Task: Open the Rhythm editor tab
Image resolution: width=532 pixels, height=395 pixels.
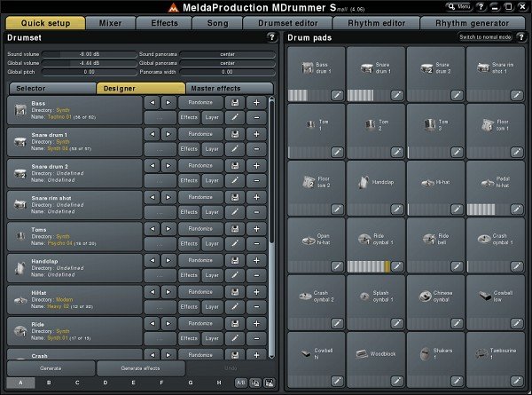Action: 376,23
